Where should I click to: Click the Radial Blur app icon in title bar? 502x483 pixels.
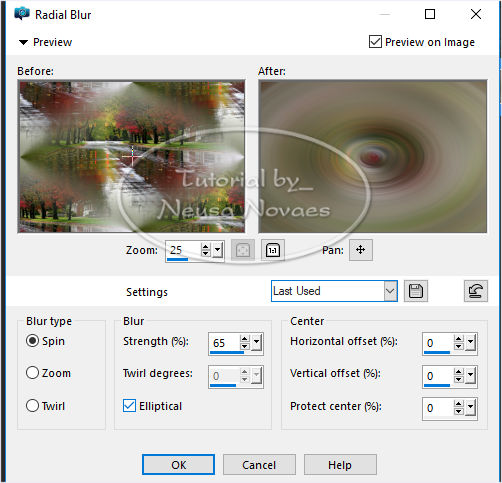(22, 14)
